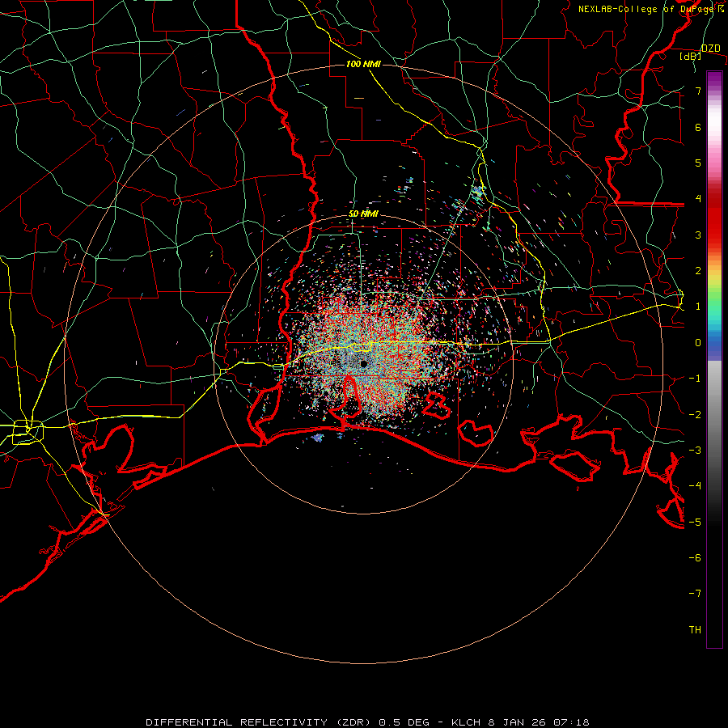Image resolution: width=728 pixels, height=728 pixels.
Task: Click the [dB] units label
Action: 691,56
